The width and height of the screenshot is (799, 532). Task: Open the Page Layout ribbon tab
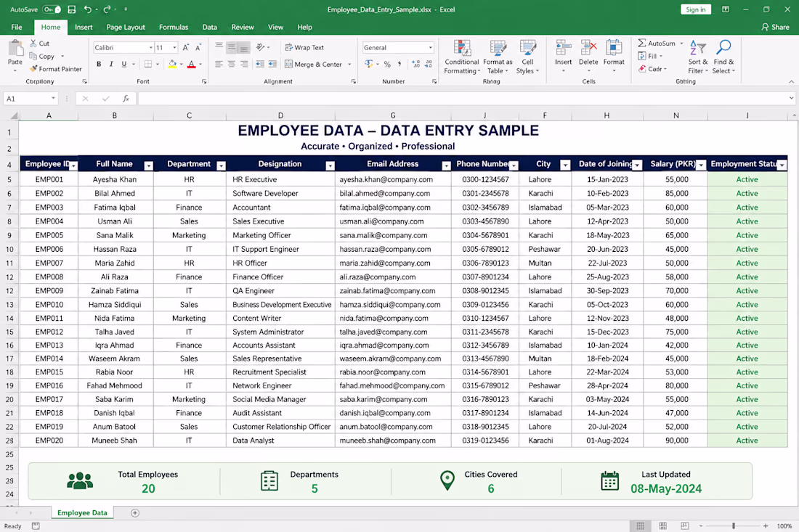[126, 27]
